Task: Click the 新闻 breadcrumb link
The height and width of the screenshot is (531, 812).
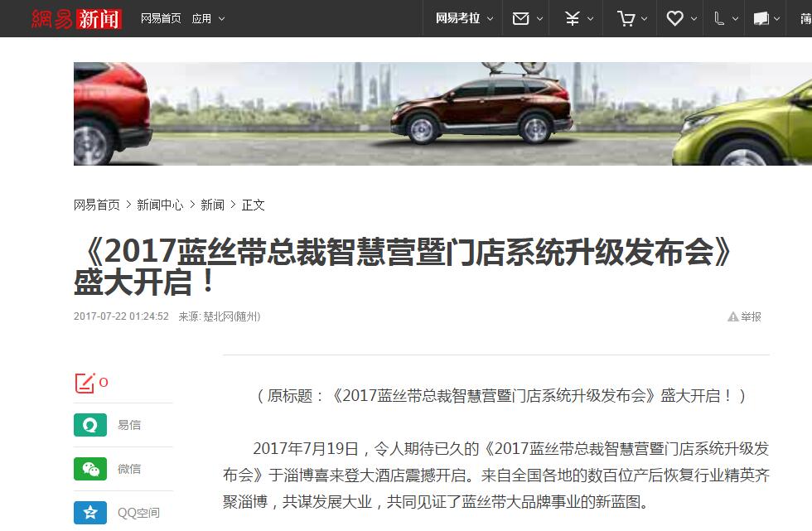Action: point(212,205)
